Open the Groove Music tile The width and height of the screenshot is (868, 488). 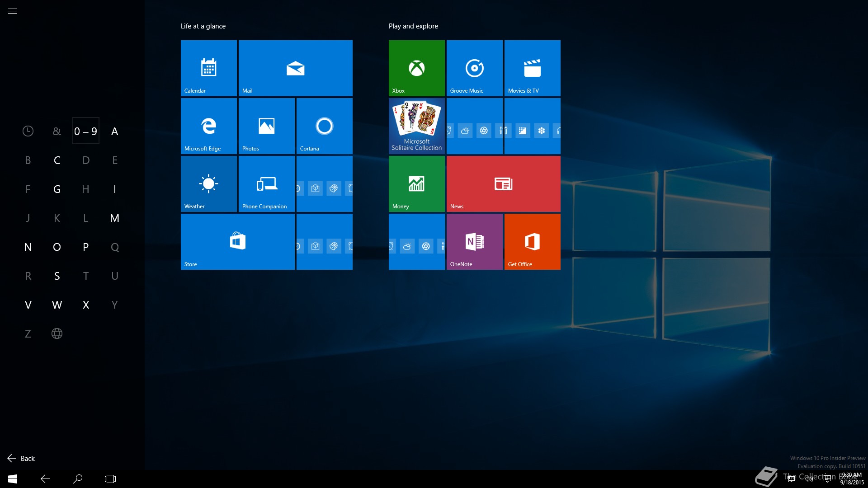pyautogui.click(x=475, y=68)
